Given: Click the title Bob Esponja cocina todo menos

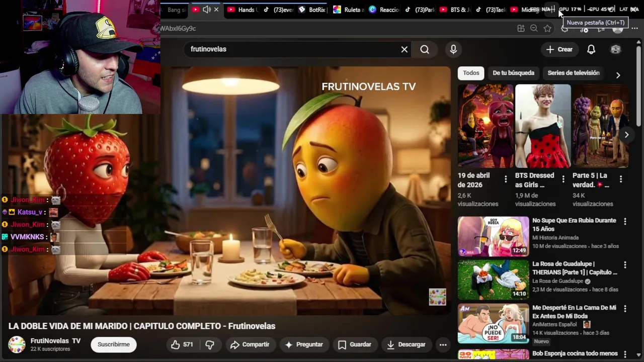Looking at the screenshot, I should pos(575,353).
